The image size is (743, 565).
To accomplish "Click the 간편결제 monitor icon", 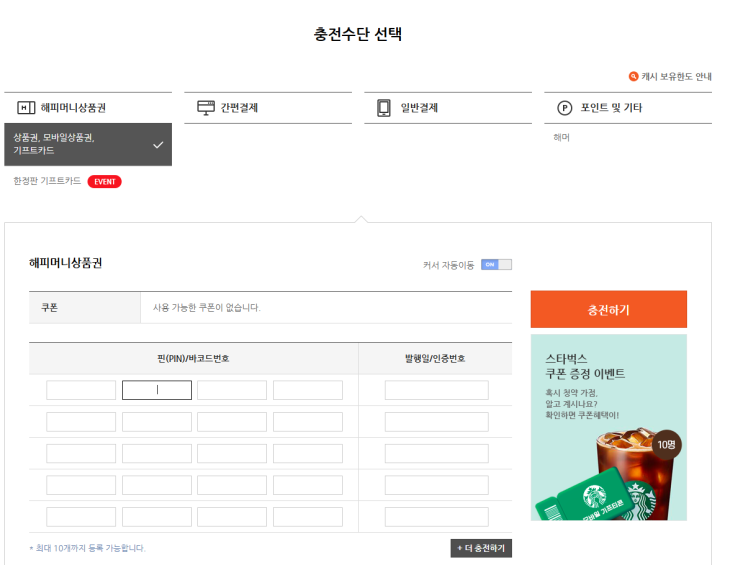I will (x=206, y=108).
